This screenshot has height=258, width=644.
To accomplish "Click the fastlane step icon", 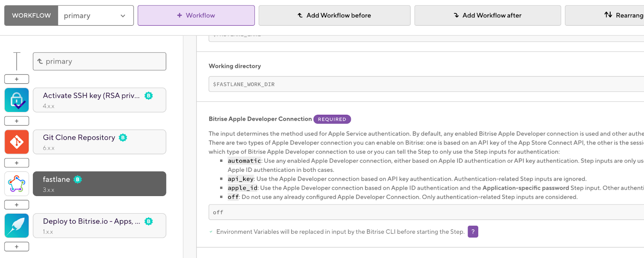I will tap(17, 184).
